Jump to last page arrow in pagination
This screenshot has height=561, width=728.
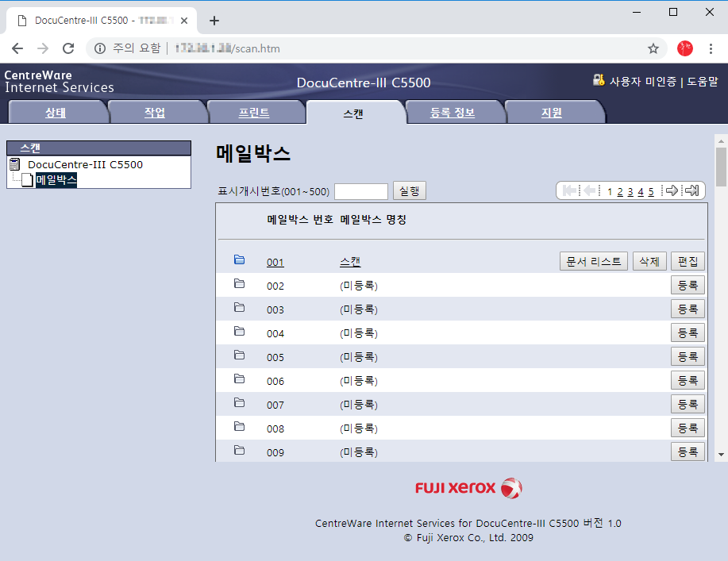tap(691, 190)
